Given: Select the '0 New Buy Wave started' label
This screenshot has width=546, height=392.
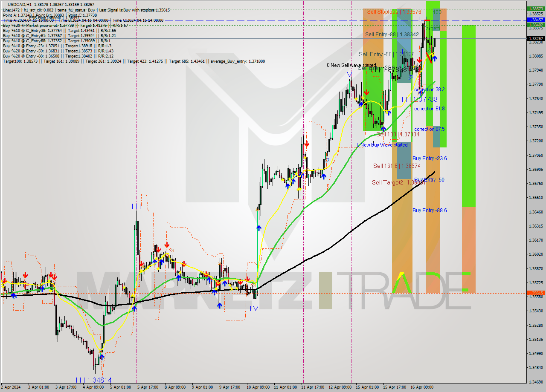Looking at the screenshot, I should [x=382, y=145].
